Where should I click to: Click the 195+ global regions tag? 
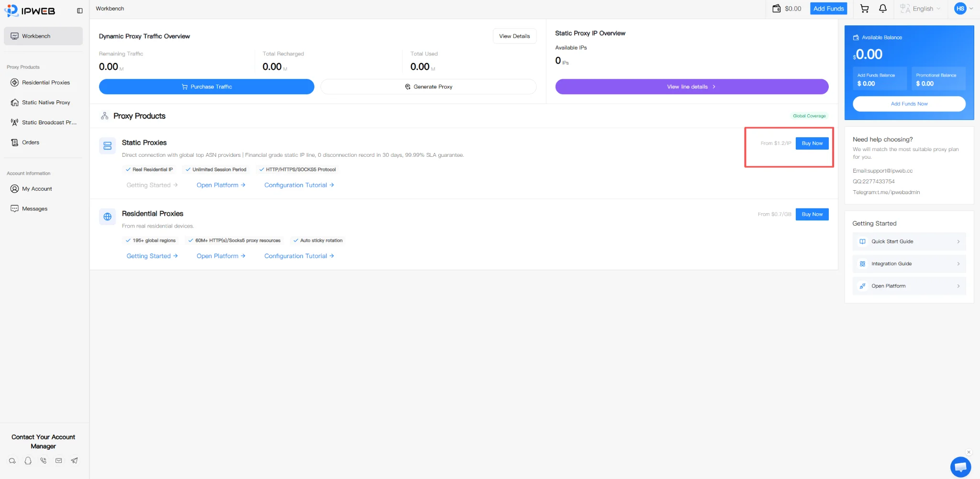point(150,240)
